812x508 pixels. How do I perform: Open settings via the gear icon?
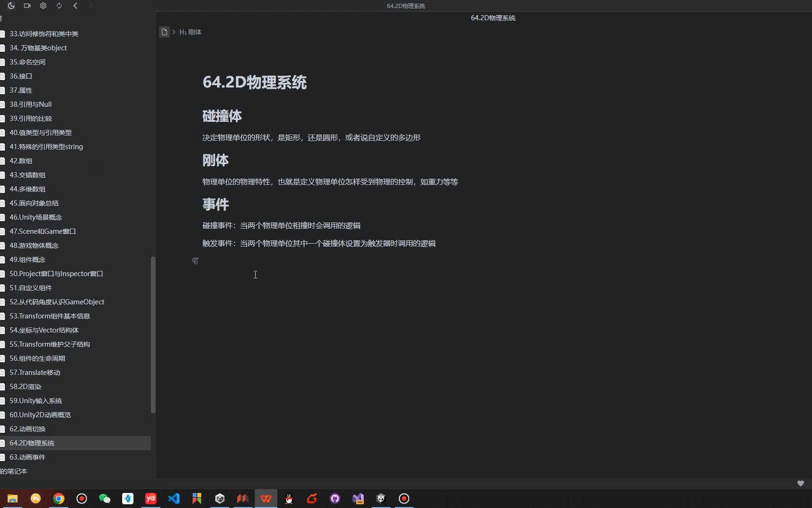[43, 6]
